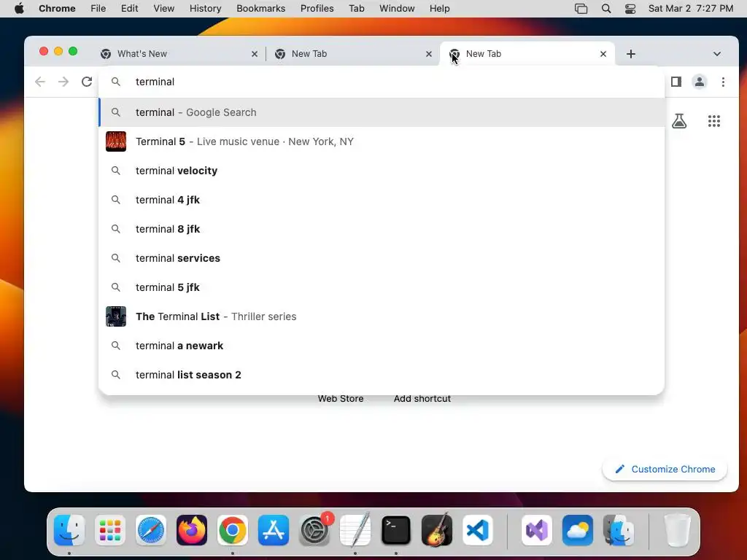Switch to the What's New tab
Screen dimensions: 747x560
[x=179, y=54]
